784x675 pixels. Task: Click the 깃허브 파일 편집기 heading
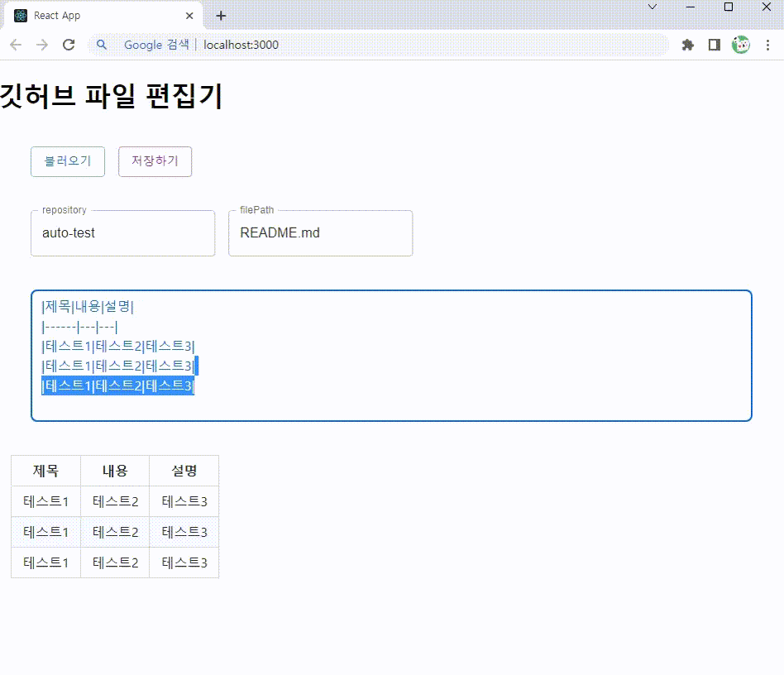[x=111, y=95]
